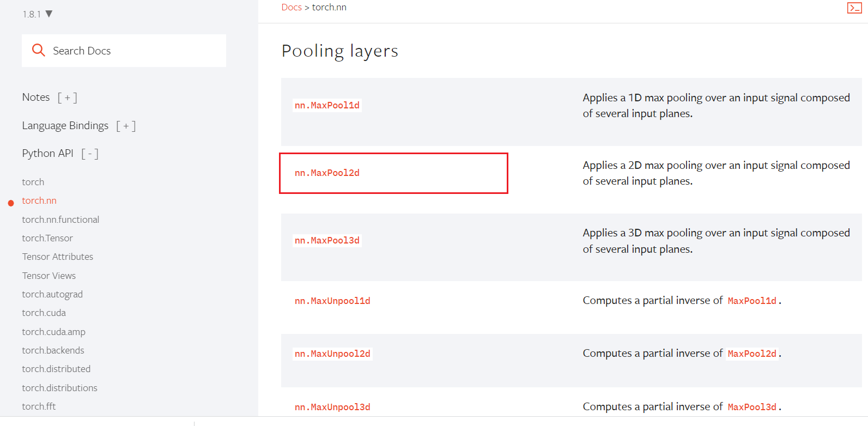Viewport: 868px width, 426px height.
Task: Collapse the Python API section
Action: point(90,154)
